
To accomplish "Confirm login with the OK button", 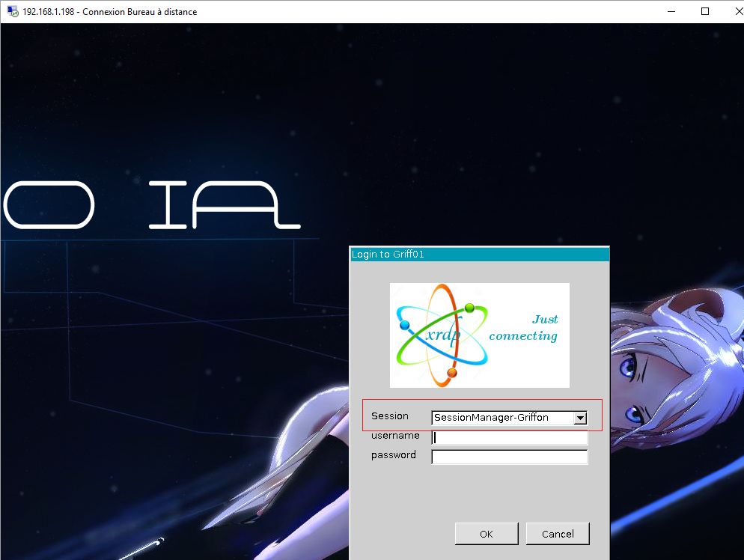I will point(487,534).
